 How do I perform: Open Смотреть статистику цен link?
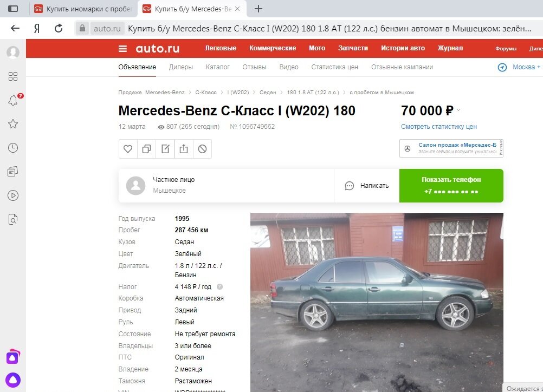pyautogui.click(x=439, y=127)
